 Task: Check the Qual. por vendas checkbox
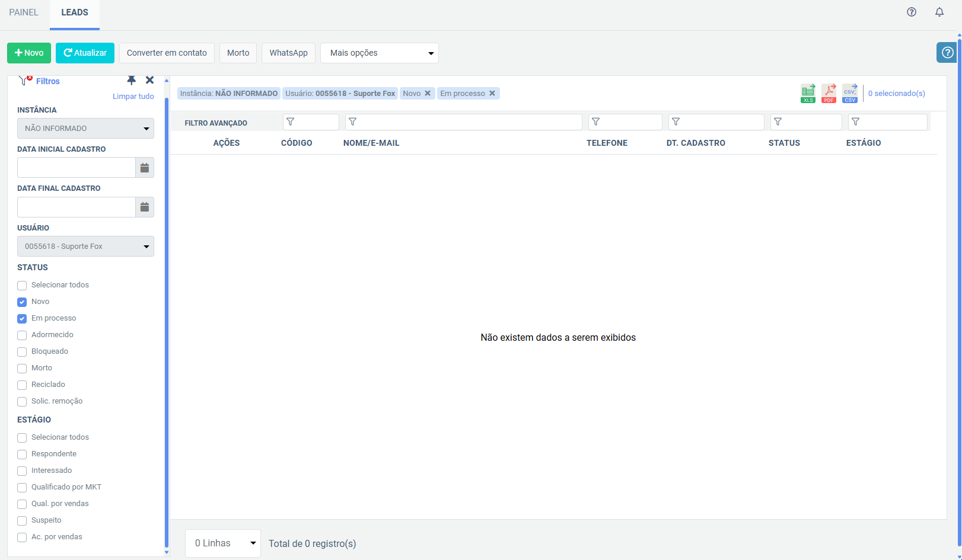(22, 504)
